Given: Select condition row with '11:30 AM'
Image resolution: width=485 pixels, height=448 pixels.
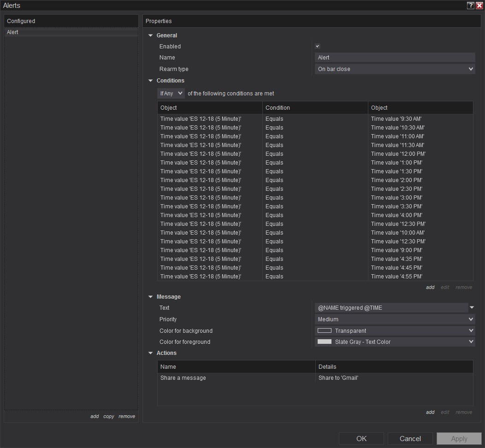Looking at the screenshot, I should [315, 145].
